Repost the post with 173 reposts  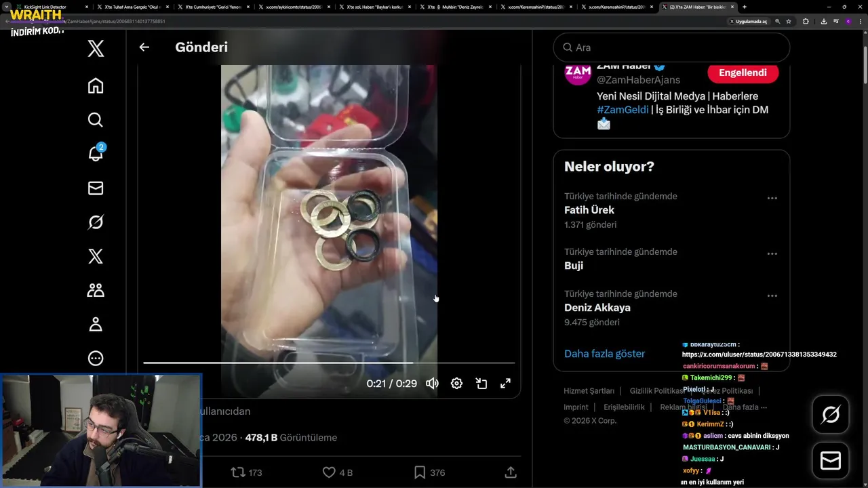[246, 472]
